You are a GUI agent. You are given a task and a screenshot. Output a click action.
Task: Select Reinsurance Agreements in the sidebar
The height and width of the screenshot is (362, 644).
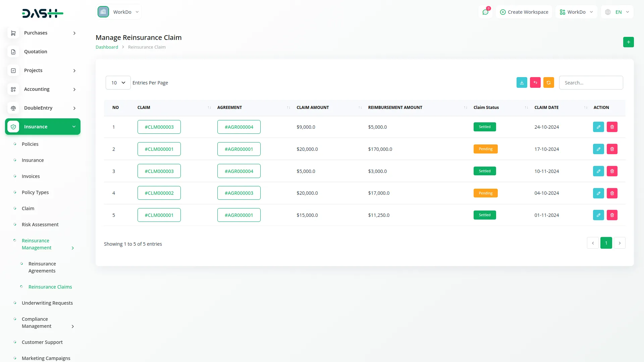[x=42, y=267]
